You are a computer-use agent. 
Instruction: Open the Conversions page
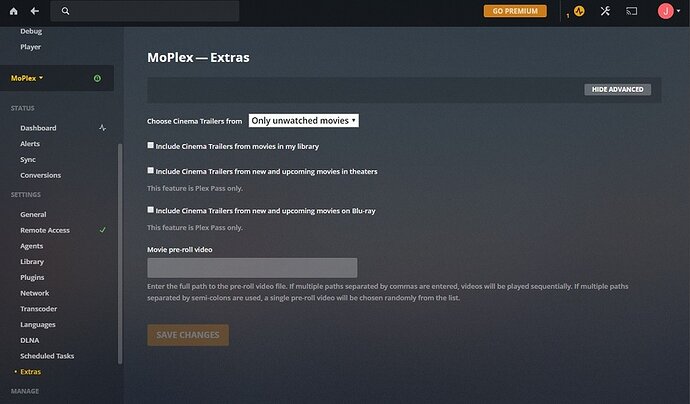(x=40, y=175)
